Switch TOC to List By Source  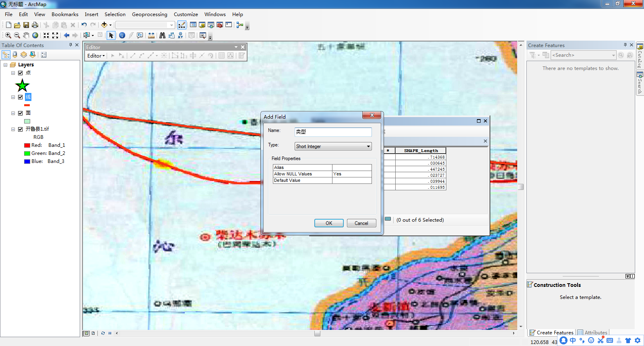pos(15,55)
